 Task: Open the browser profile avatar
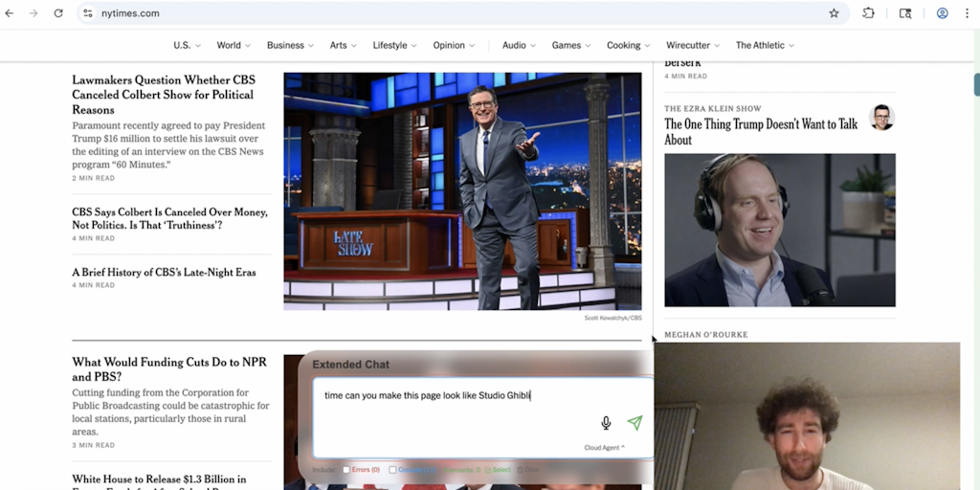click(942, 13)
